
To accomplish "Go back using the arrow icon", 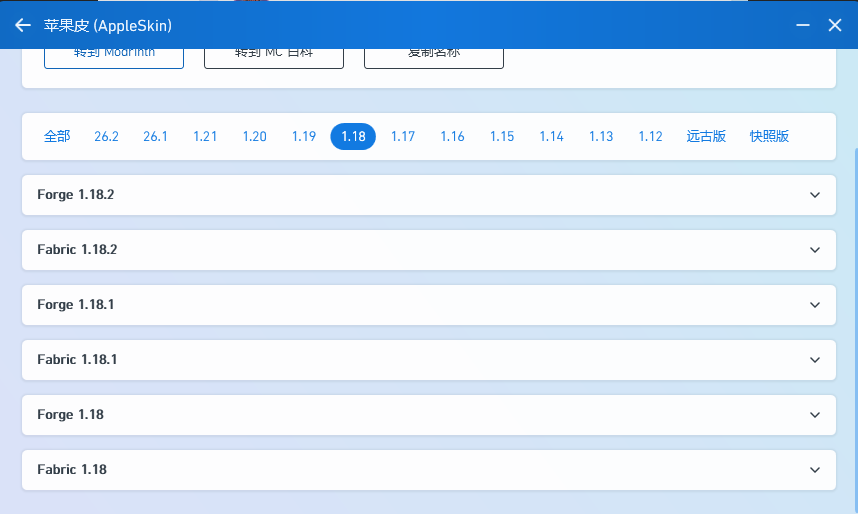I will [x=22, y=25].
